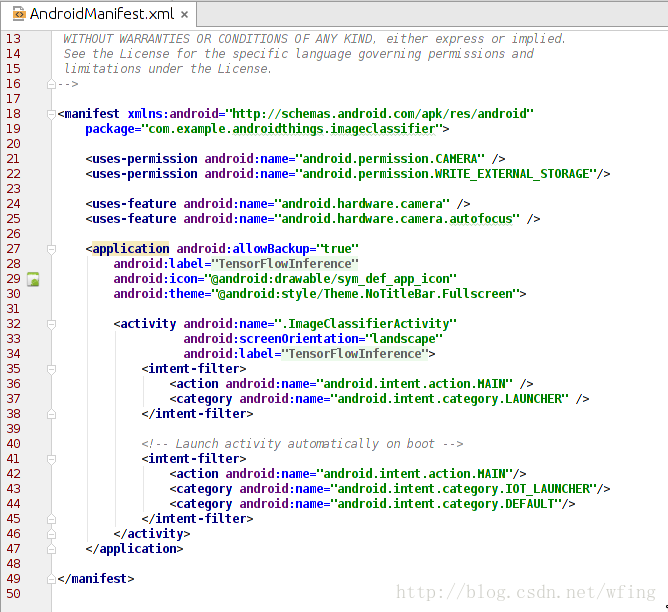Click android.permission.CAMERA value
The image size is (668, 612).
pos(390,159)
